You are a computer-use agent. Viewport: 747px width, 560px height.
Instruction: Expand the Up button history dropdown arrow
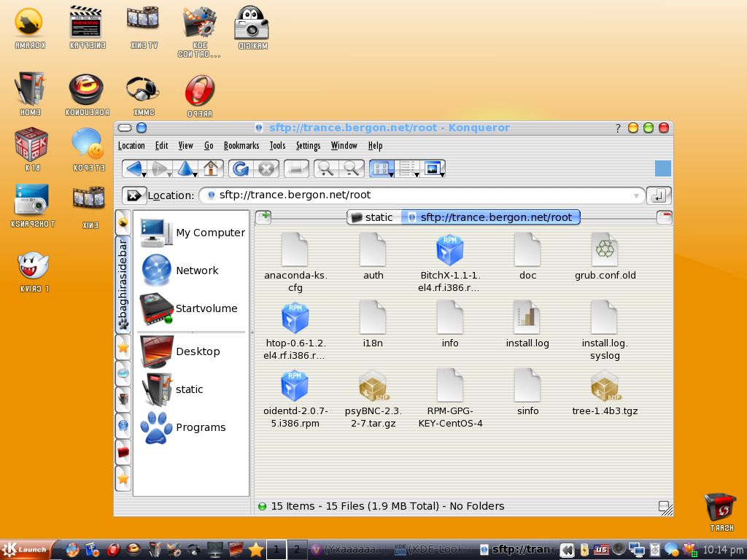pos(195,175)
